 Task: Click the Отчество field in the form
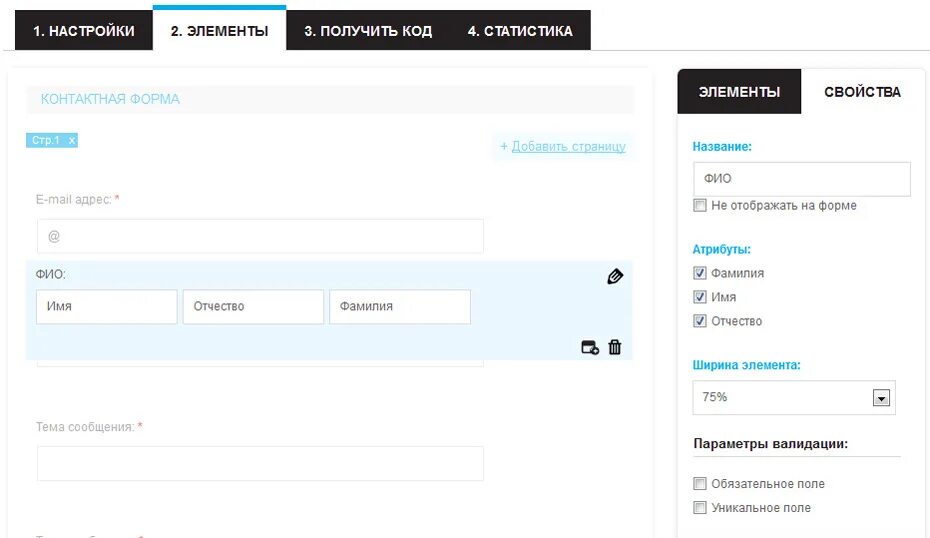click(253, 307)
